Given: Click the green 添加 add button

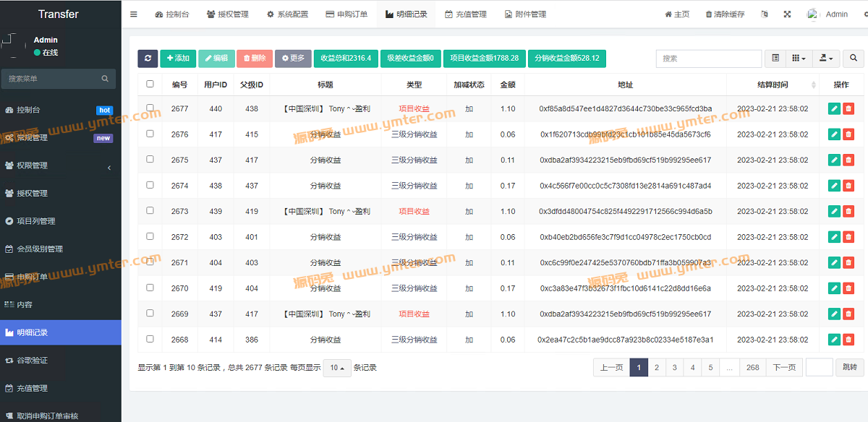Looking at the screenshot, I should (178, 59).
